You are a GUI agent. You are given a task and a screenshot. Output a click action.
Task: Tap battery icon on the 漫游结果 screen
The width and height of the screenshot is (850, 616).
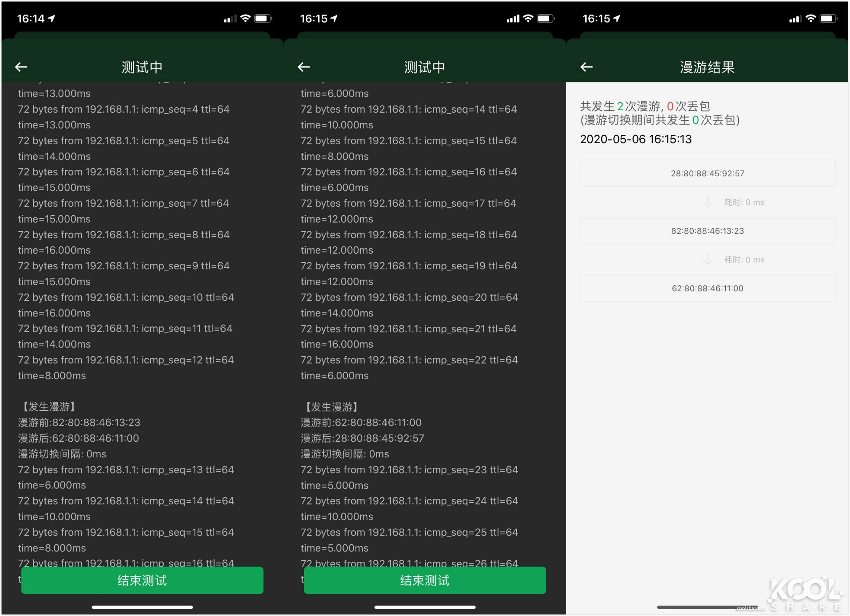[x=829, y=18]
